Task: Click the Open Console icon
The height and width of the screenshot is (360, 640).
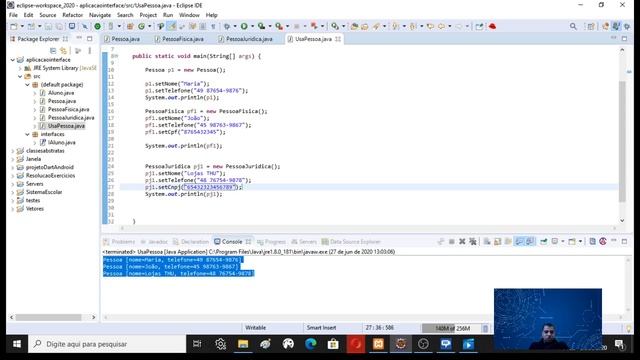Action: (572, 242)
